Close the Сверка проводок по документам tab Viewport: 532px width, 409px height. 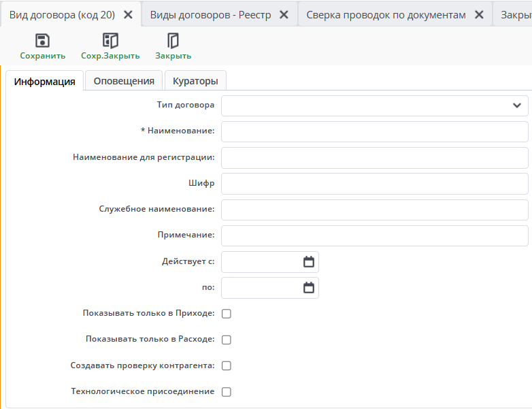coord(479,14)
